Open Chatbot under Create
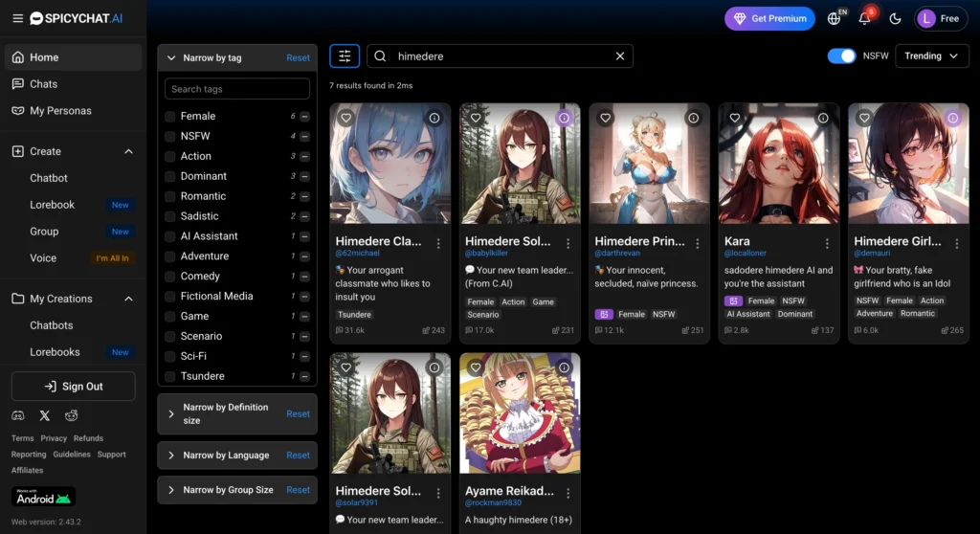This screenshot has height=534, width=980. click(49, 178)
